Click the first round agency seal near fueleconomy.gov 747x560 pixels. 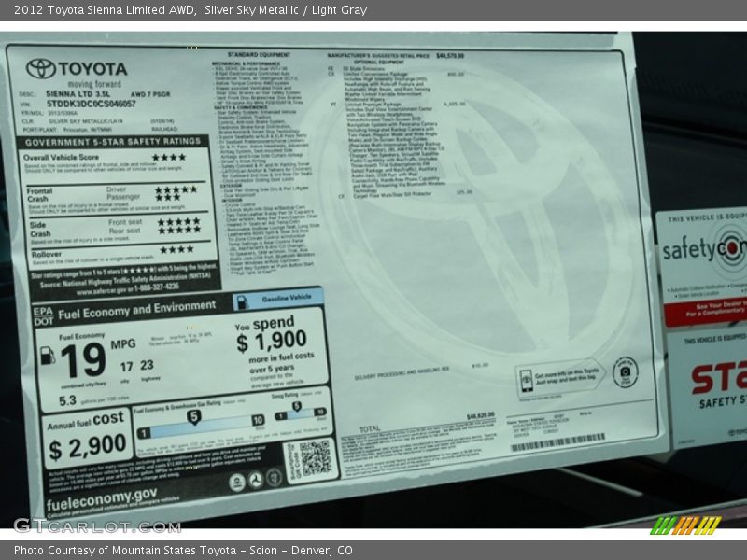(237, 483)
